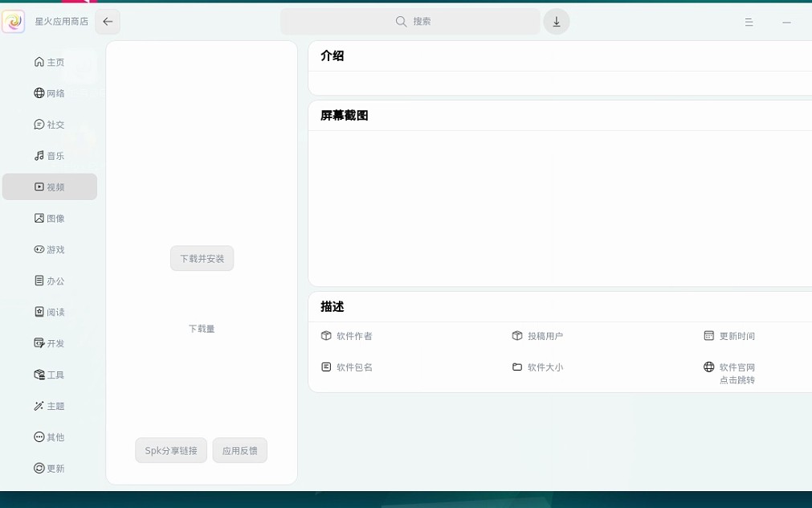Check the 更新 updates section
The image size is (812, 508).
coord(50,469)
